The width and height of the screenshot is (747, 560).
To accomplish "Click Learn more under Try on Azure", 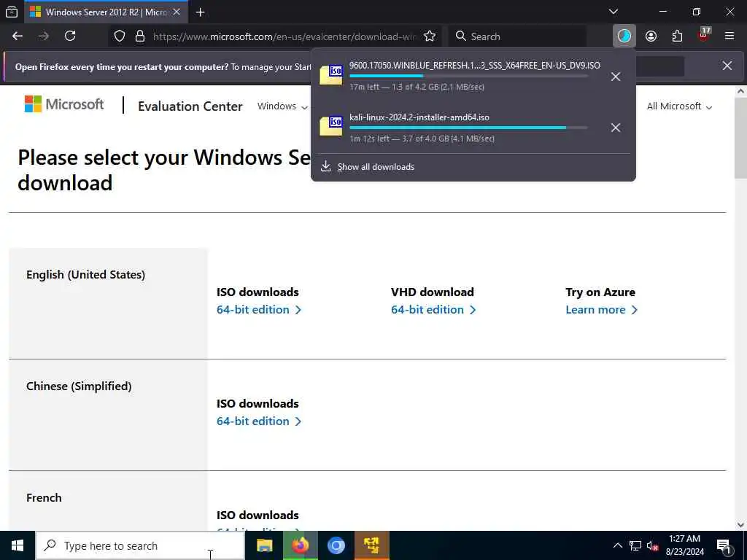I will pyautogui.click(x=601, y=309).
